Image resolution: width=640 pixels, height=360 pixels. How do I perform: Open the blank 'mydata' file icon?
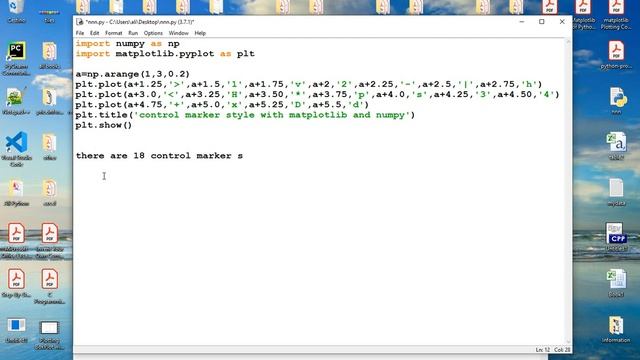pyautogui.click(x=616, y=192)
